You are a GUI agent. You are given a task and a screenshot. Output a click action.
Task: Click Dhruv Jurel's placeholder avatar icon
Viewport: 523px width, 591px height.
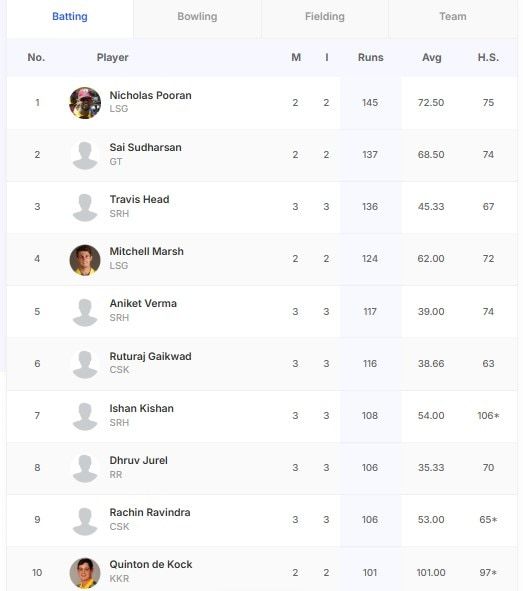point(85,468)
